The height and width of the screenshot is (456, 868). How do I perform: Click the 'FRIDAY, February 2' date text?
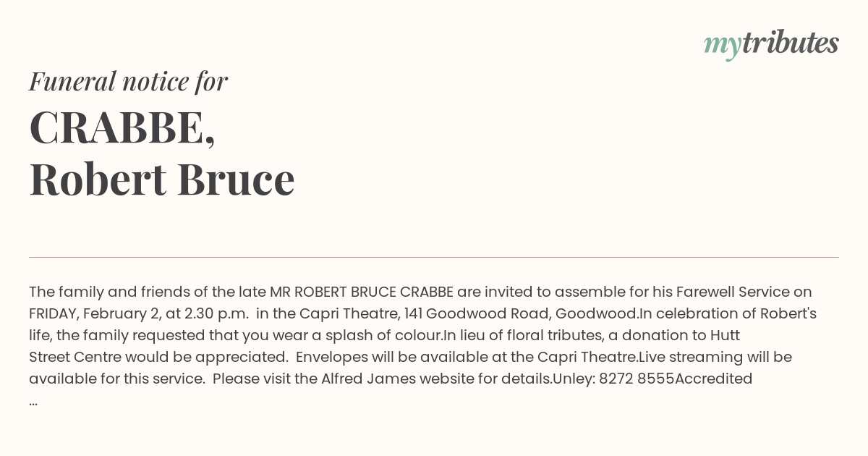93,313
